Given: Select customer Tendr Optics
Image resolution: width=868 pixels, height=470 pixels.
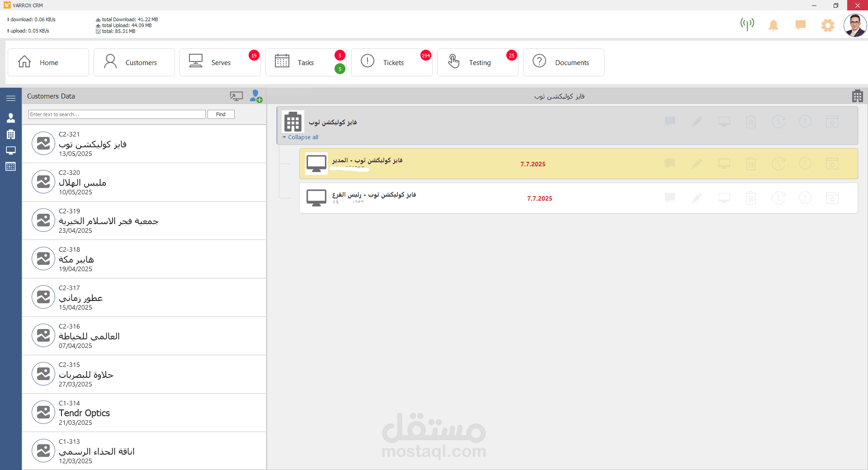Looking at the screenshot, I should [144, 413].
